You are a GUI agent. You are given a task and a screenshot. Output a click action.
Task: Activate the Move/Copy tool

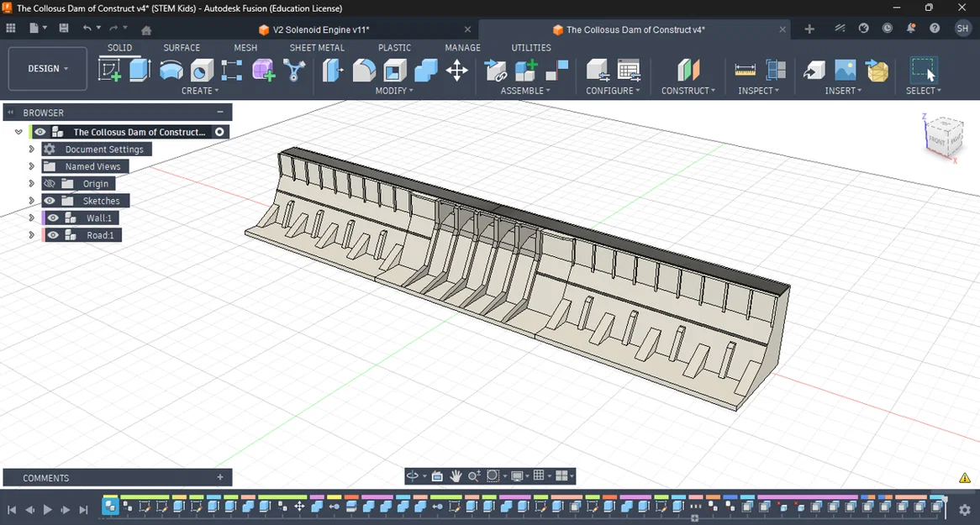(456, 70)
